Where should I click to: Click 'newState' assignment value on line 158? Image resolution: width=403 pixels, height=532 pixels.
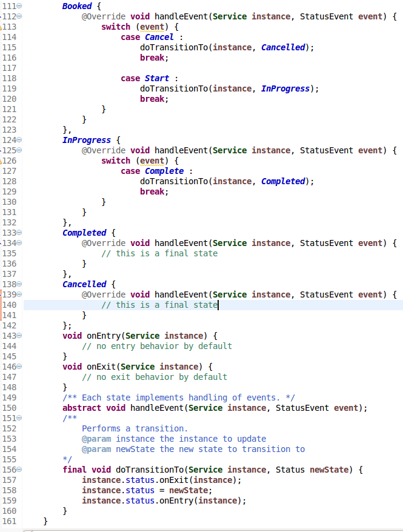(188, 490)
